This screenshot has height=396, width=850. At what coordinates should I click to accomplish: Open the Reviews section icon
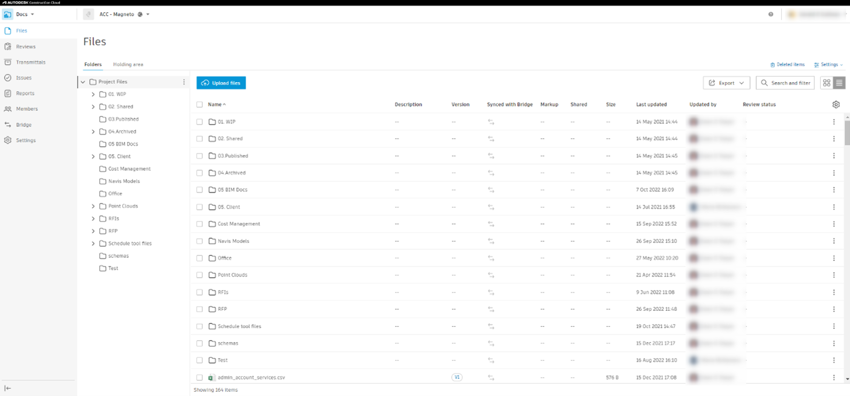(x=8, y=47)
